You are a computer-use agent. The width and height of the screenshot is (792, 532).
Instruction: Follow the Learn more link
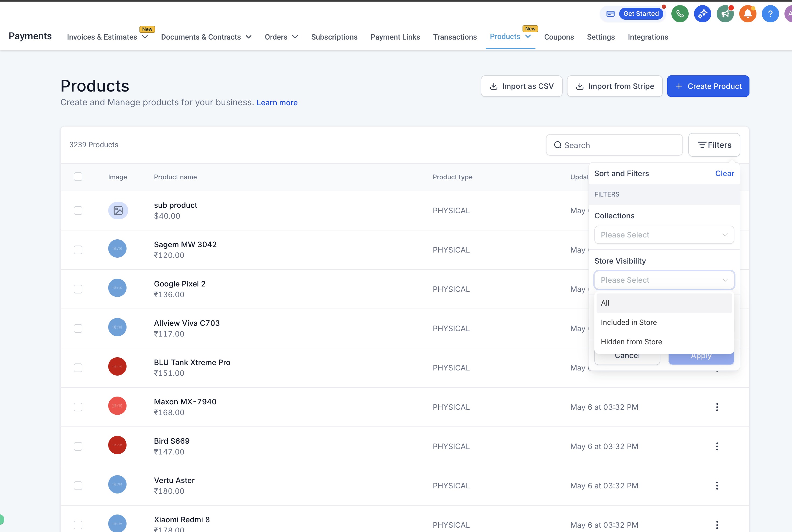[x=277, y=103]
